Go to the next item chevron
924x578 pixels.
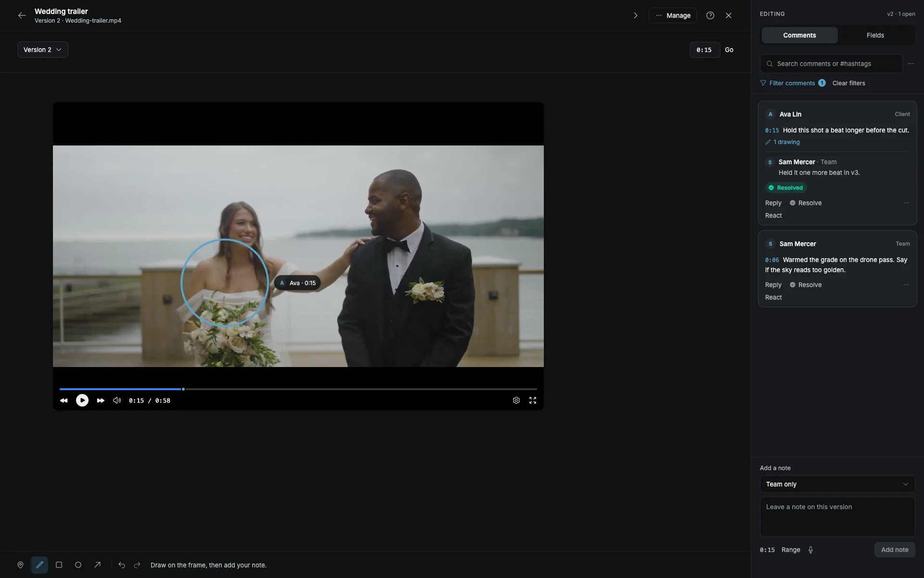(x=636, y=15)
